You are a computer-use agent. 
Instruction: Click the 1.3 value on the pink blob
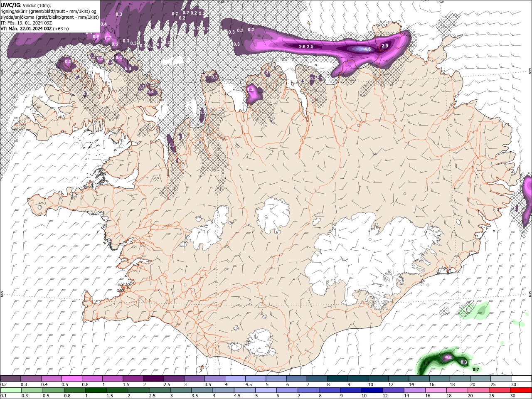pos(250,89)
